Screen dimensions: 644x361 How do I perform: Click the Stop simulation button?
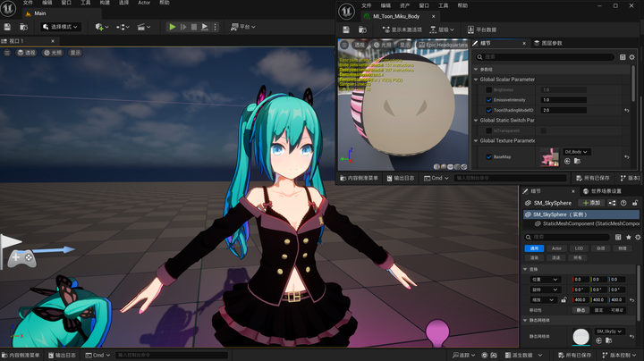tap(194, 27)
